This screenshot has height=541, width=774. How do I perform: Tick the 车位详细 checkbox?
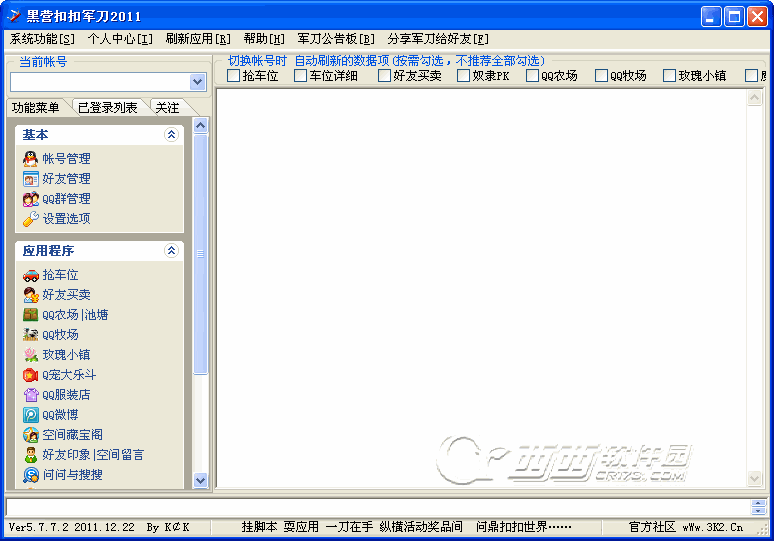point(300,76)
